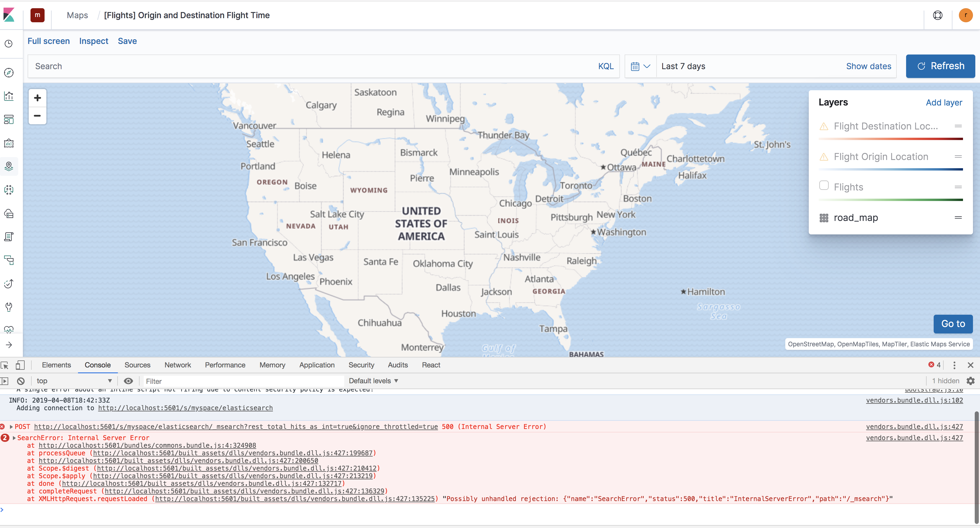Toggle visibility of the Flights layer checkbox
The image size is (980, 528).
pos(824,185)
